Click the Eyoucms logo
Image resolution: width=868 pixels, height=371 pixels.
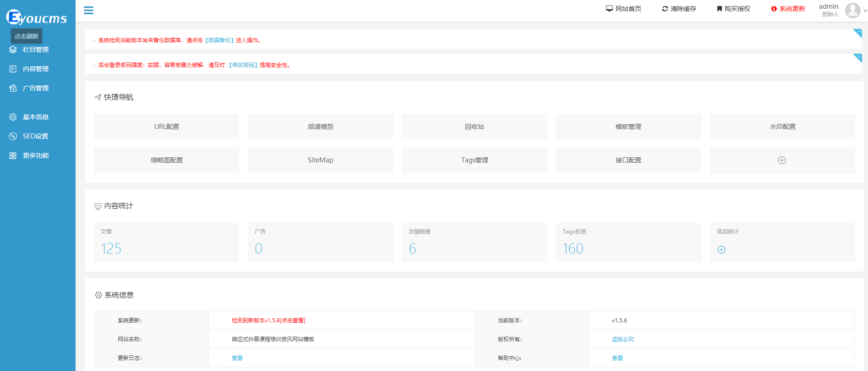point(37,17)
